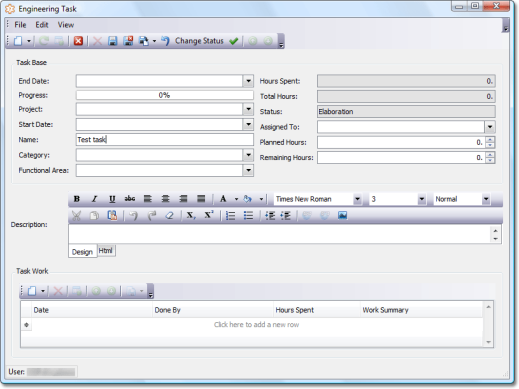Viewport: 519px width, 389px height.
Task: Click the New document icon in main toolbar
Action: pos(18,41)
